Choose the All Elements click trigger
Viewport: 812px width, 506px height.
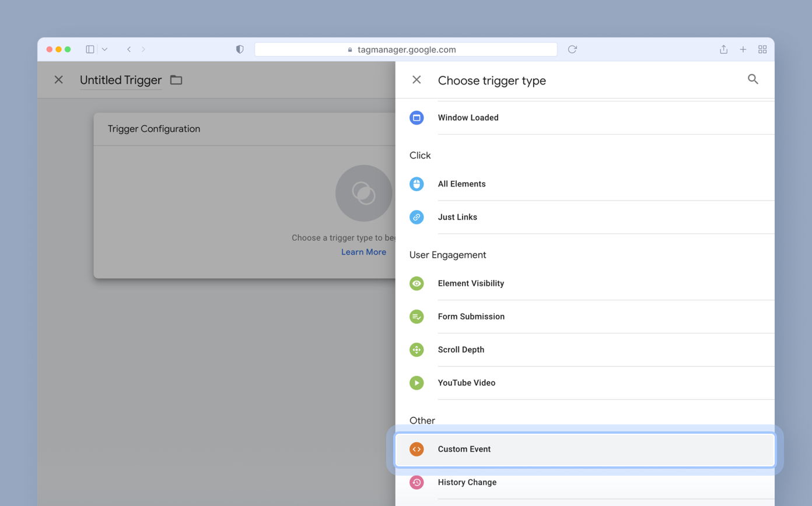click(x=461, y=184)
